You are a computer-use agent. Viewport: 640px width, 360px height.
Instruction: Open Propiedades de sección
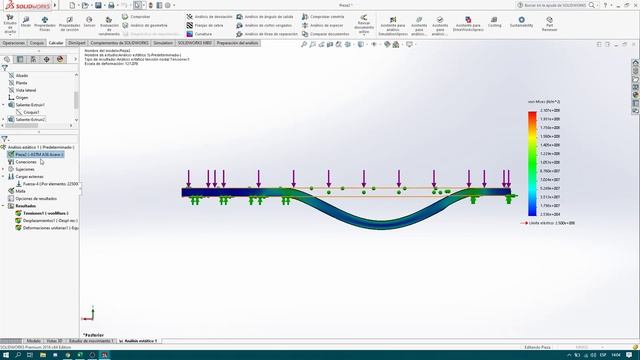(x=69, y=24)
